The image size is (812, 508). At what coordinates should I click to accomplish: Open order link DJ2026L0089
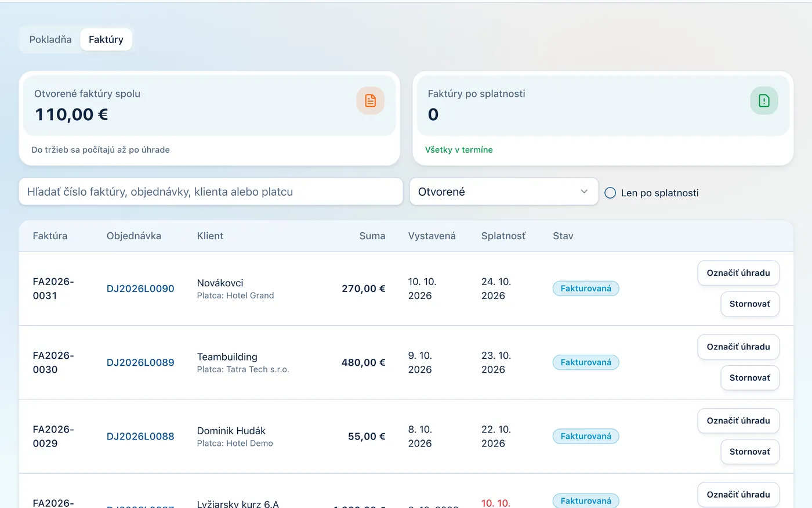(140, 362)
